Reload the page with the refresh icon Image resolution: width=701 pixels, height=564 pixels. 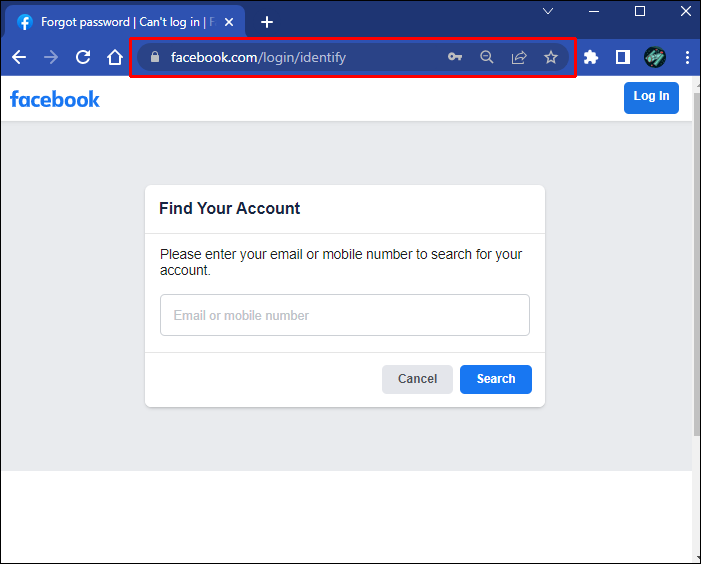(x=83, y=57)
